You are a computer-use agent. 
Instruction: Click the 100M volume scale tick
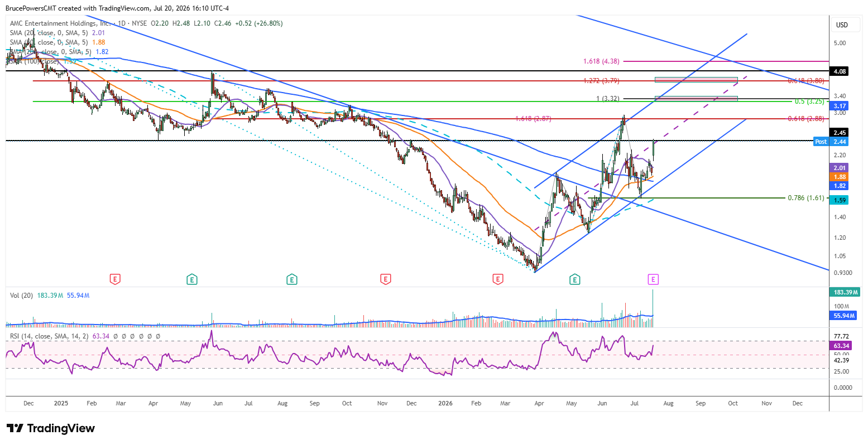click(x=842, y=306)
